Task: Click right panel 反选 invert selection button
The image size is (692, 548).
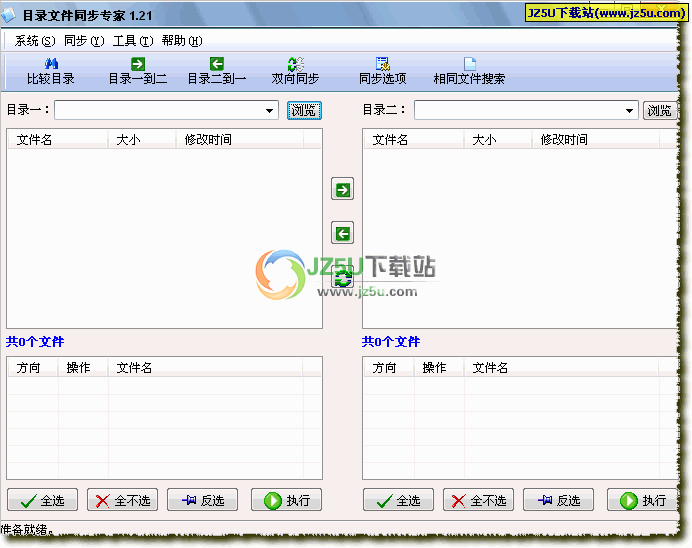Action: [558, 500]
